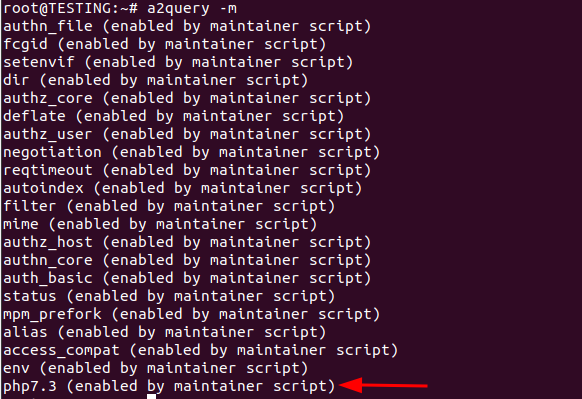Click the filter module line
This screenshot has width=582, height=399.
(x=169, y=206)
